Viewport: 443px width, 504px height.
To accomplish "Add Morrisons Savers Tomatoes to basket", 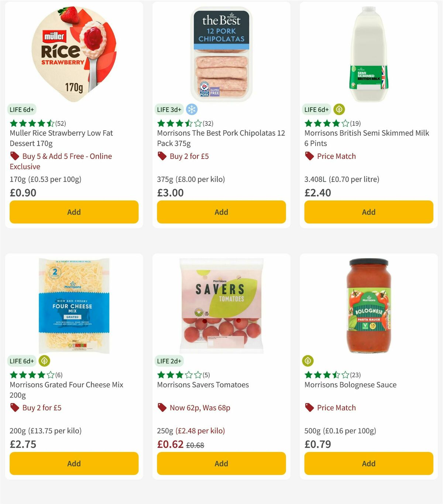I will (221, 463).
